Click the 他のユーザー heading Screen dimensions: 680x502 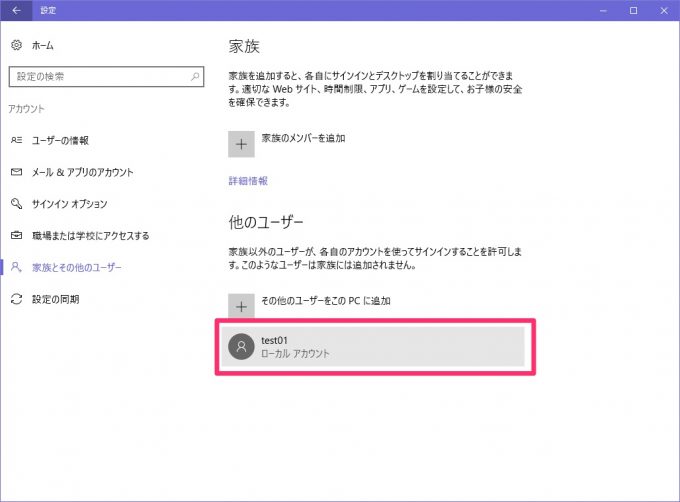tap(266, 222)
